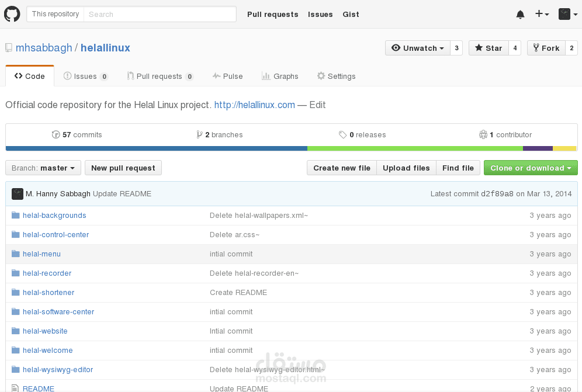
Task: Click the helal-backgrounds folder icon
Action: tap(16, 216)
